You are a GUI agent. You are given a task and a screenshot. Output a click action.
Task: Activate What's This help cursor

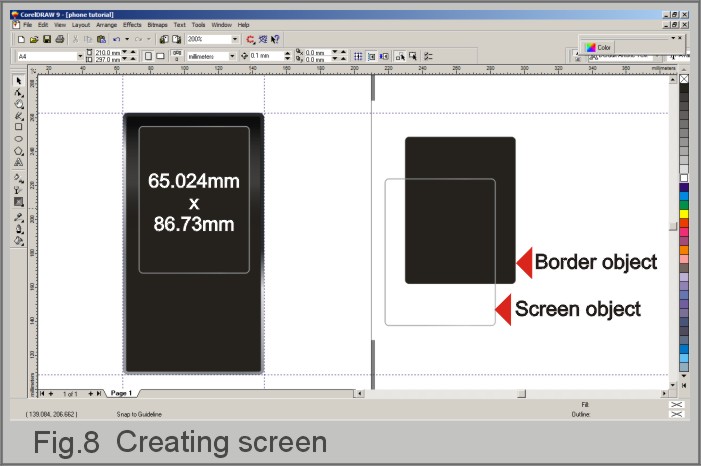point(275,39)
